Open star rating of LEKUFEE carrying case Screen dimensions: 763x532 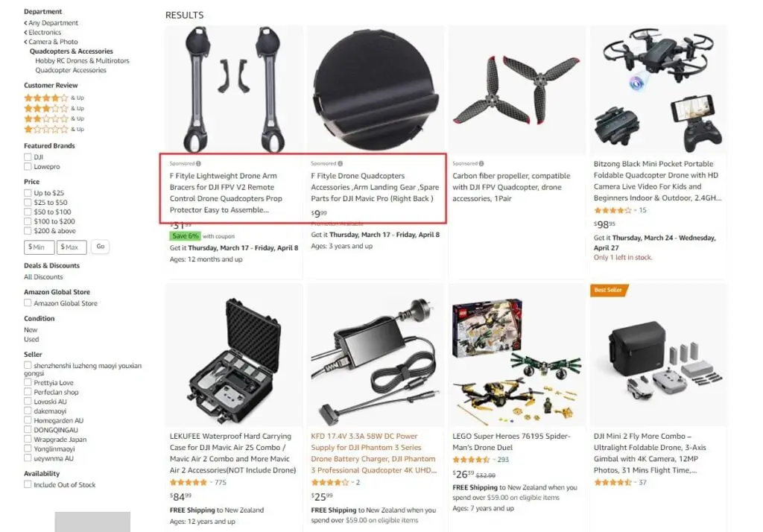[189, 482]
